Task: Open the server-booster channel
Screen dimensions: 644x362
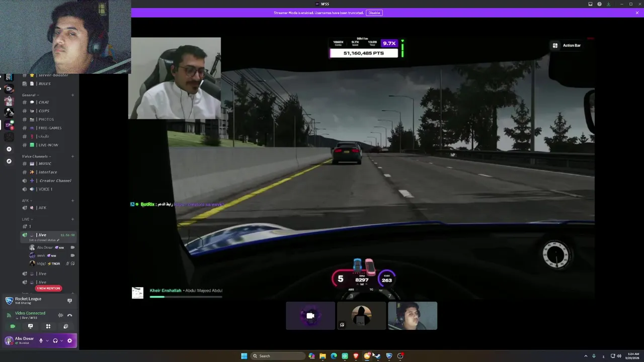Action: tap(48, 75)
